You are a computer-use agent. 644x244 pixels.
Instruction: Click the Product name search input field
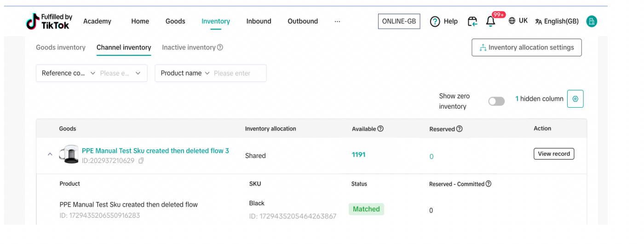[x=237, y=73]
